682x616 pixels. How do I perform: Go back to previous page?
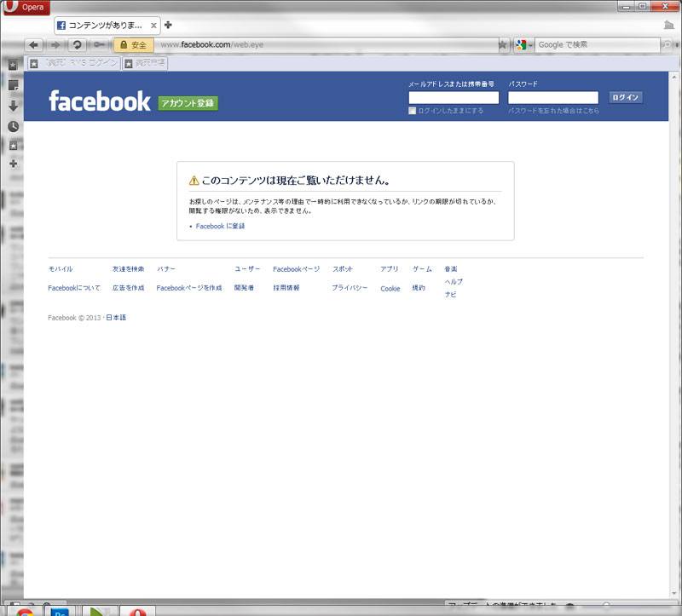33,45
